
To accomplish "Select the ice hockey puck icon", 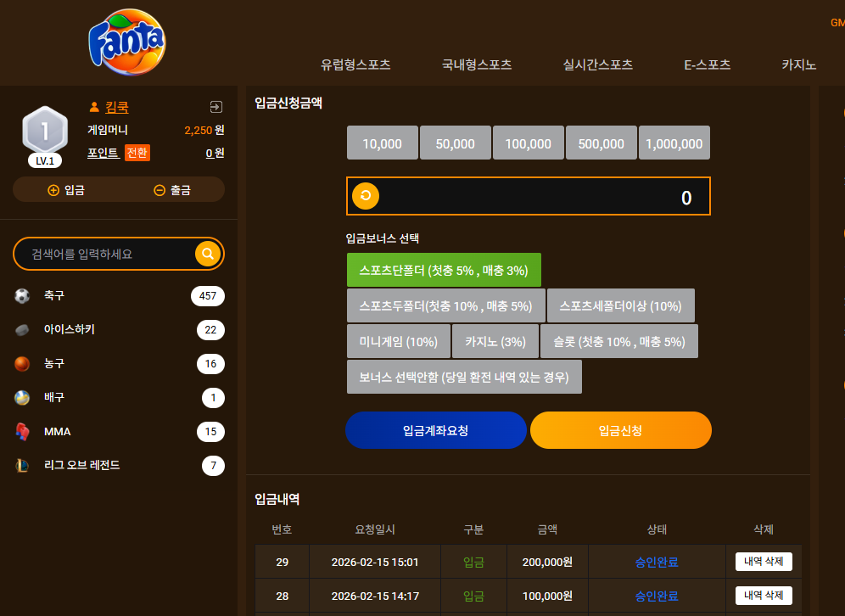I will [x=22, y=330].
